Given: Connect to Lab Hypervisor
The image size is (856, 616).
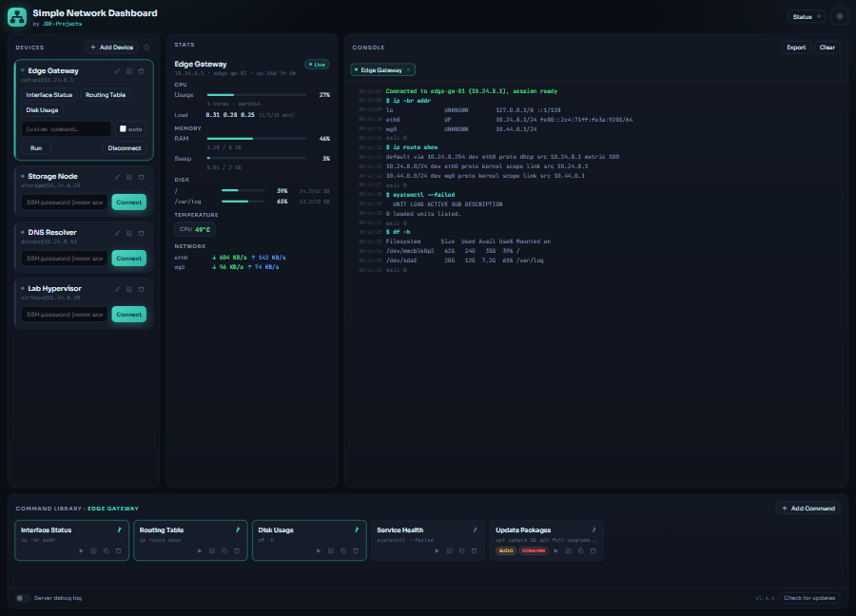Looking at the screenshot, I should pyautogui.click(x=128, y=315).
